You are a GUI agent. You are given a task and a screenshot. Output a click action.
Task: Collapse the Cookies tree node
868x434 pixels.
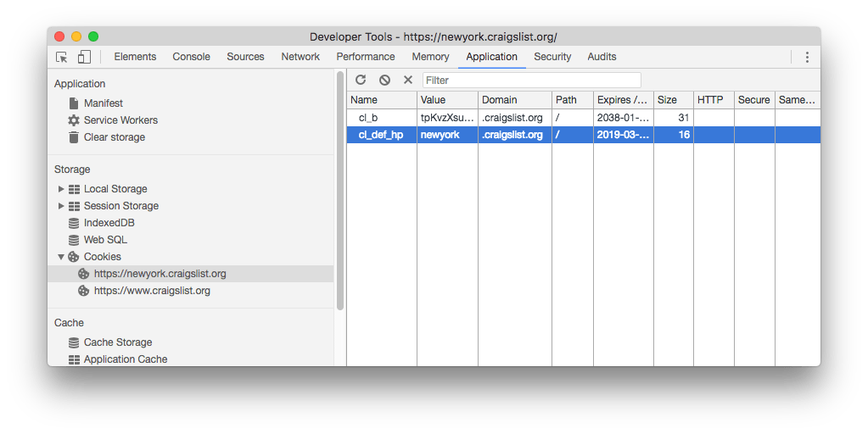tap(61, 257)
